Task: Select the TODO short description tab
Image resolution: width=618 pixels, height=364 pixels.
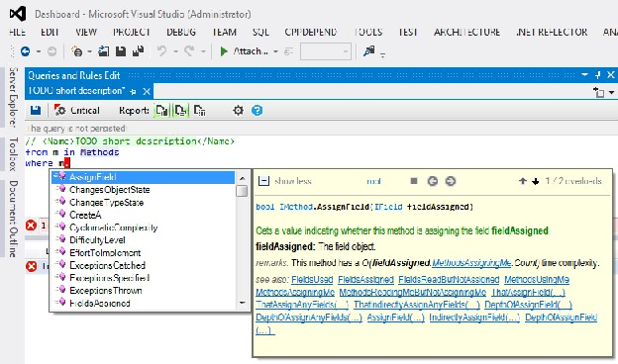Action: coord(76,91)
